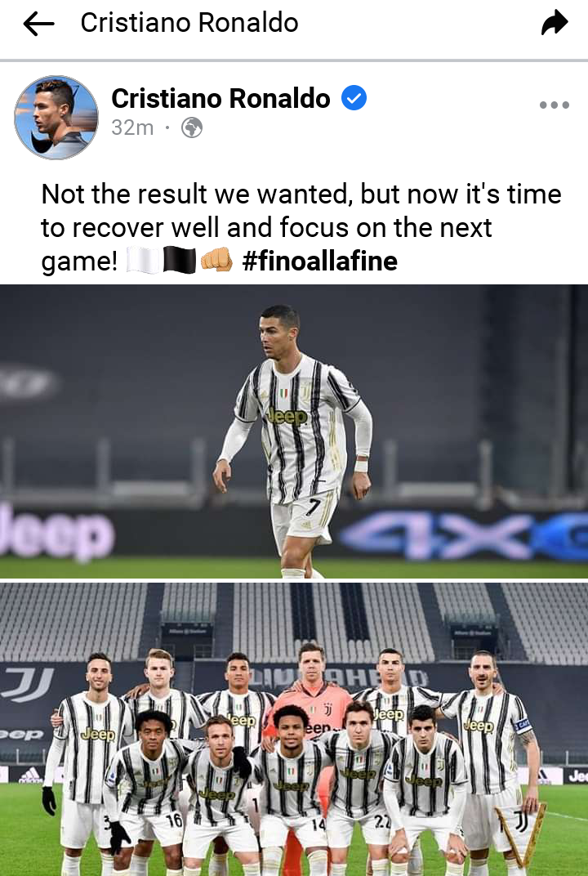Go back using the left arrow

pyautogui.click(x=38, y=24)
